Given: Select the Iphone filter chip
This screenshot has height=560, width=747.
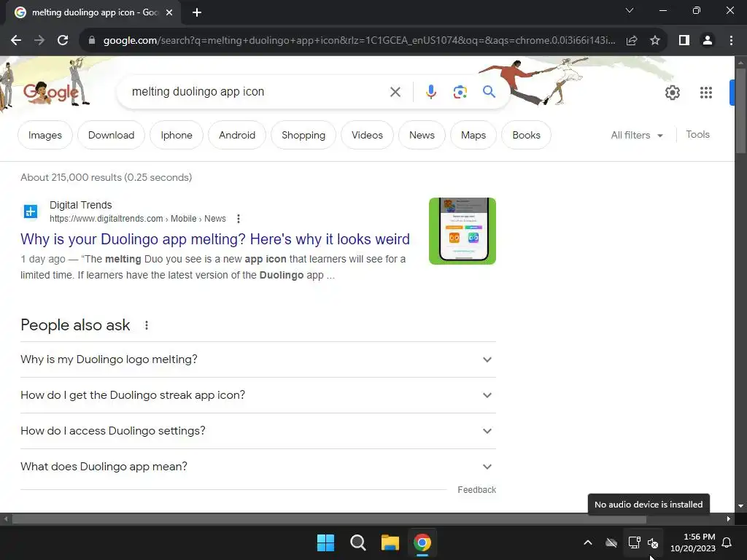Looking at the screenshot, I should [x=177, y=135].
